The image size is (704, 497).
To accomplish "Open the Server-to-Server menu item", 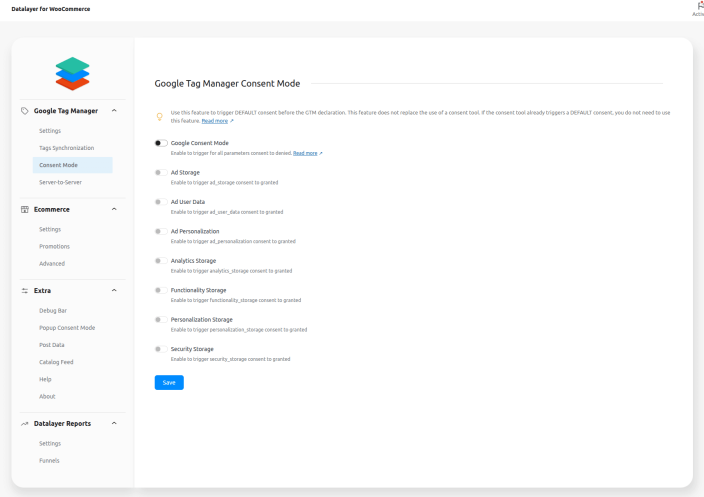I will (x=60, y=183).
